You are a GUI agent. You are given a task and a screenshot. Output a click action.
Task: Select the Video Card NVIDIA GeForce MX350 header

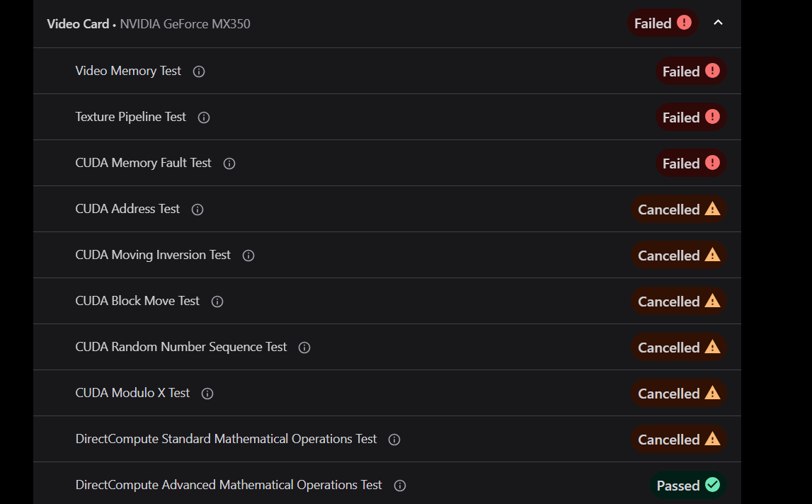click(149, 24)
